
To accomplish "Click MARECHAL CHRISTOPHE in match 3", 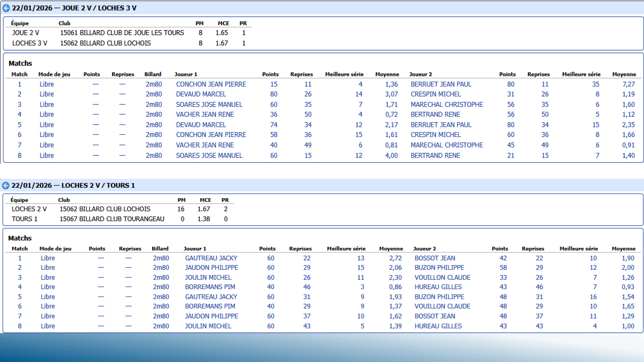I will 446,104.
